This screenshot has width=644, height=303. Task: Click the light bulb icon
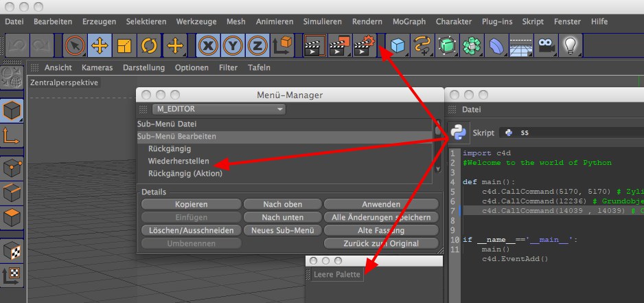tap(571, 47)
